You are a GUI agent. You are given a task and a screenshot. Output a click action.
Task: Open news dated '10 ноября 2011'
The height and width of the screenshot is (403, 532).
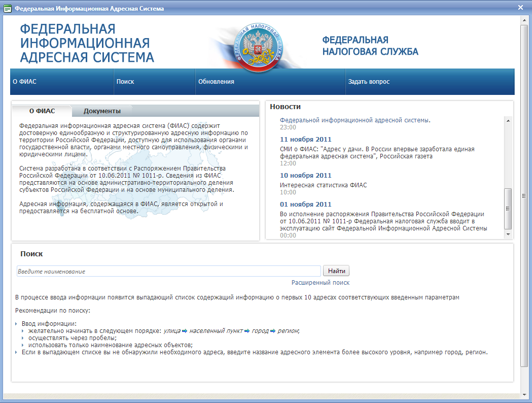(305, 175)
